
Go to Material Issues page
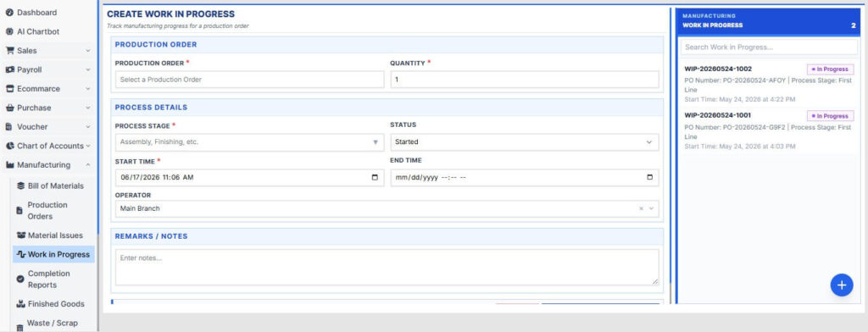click(x=53, y=235)
